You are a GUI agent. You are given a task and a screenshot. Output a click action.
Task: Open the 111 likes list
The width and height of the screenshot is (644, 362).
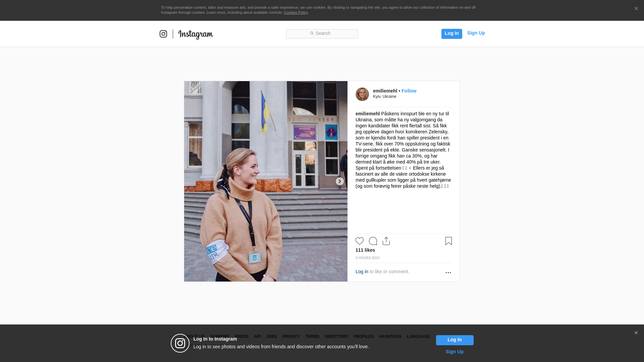click(x=365, y=250)
